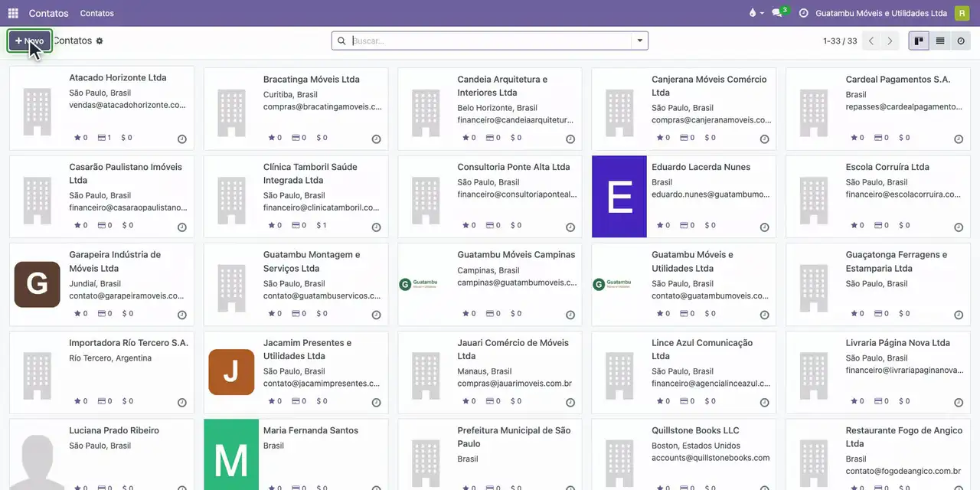Viewport: 980px width, 490px height.
Task: Click 'Manaus, Brasil' location text
Action: (x=485, y=371)
